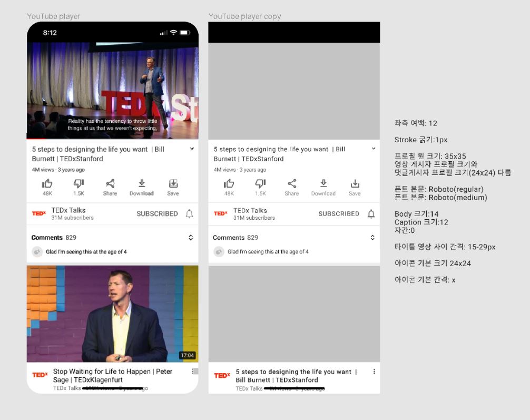Click the Download icon in YouTube player copy

coord(323,183)
